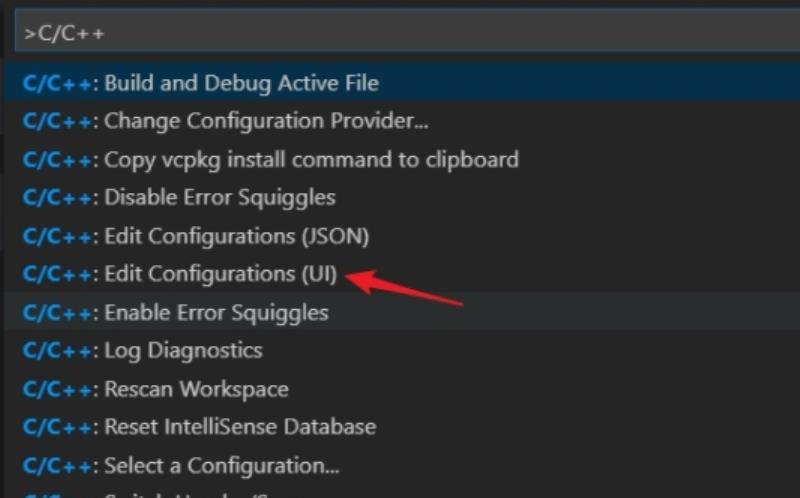Choose the vcpkg clipboard copy entry
800x498 pixels.
point(402,159)
